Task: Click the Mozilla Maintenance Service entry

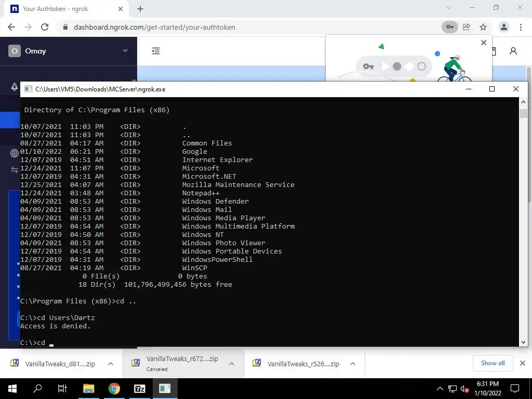Action: click(238, 185)
